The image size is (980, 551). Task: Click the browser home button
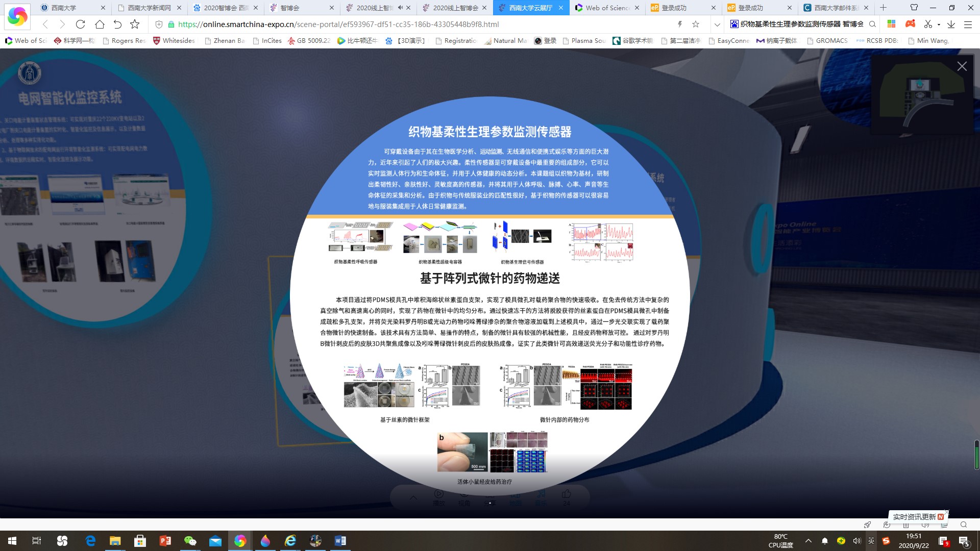click(x=100, y=24)
